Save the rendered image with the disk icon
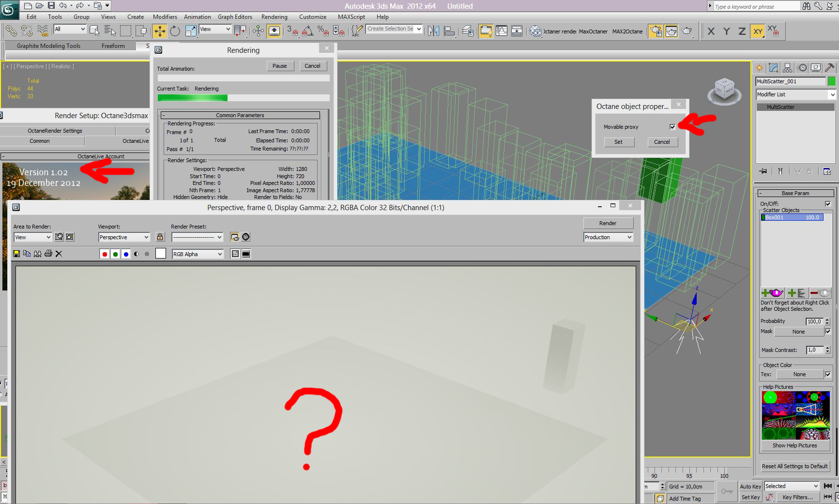The height and width of the screenshot is (504, 839). pyautogui.click(x=16, y=254)
